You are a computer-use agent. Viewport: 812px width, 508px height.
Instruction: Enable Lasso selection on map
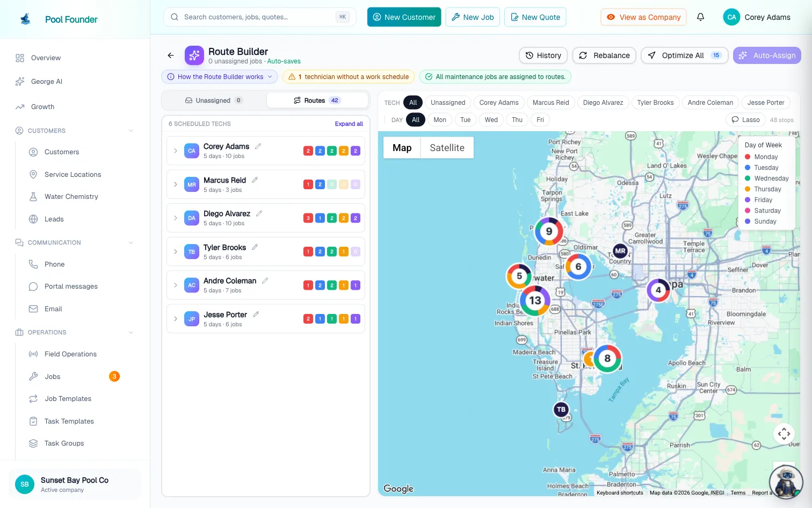pos(745,120)
